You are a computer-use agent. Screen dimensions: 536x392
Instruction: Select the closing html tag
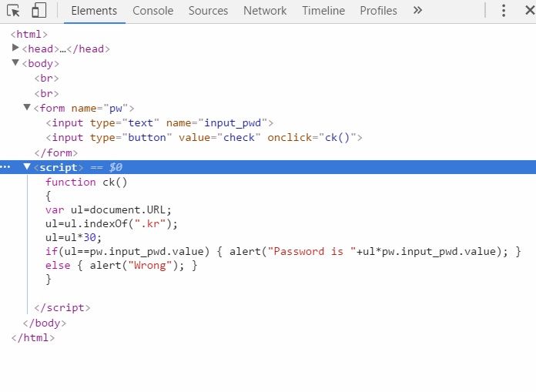point(33,337)
